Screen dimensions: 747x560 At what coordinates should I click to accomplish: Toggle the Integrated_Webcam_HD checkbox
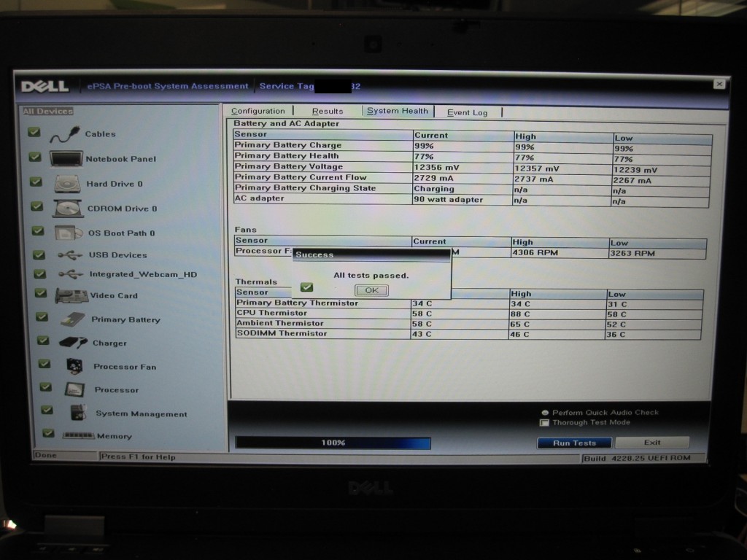point(40,274)
